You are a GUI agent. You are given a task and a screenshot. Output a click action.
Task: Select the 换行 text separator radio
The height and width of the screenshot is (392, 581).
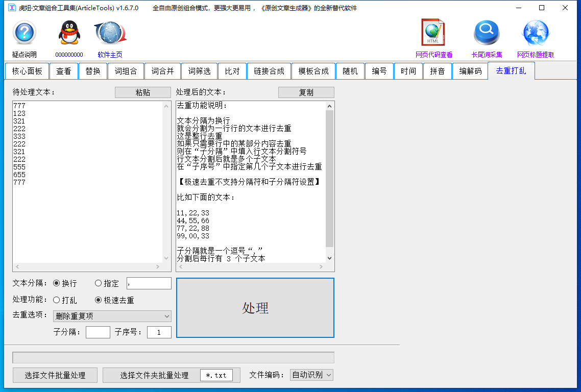pyautogui.click(x=65, y=283)
